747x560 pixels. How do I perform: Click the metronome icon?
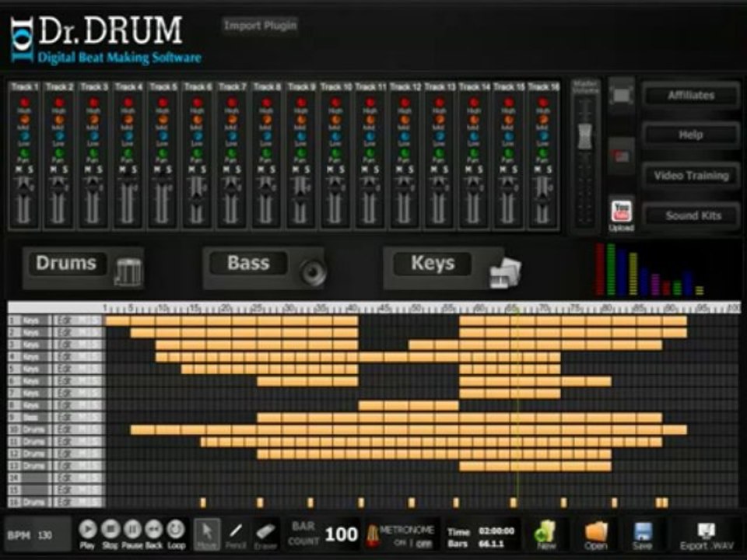[x=372, y=535]
